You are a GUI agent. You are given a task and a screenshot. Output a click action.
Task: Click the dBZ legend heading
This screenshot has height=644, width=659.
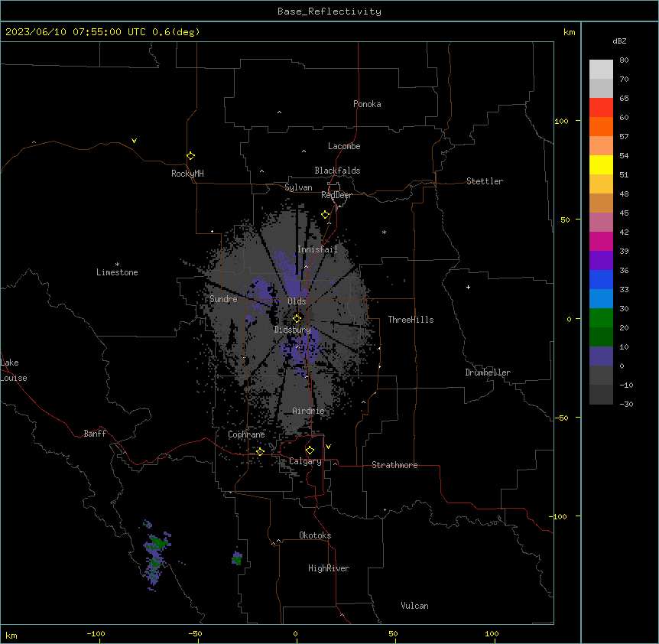[619, 41]
